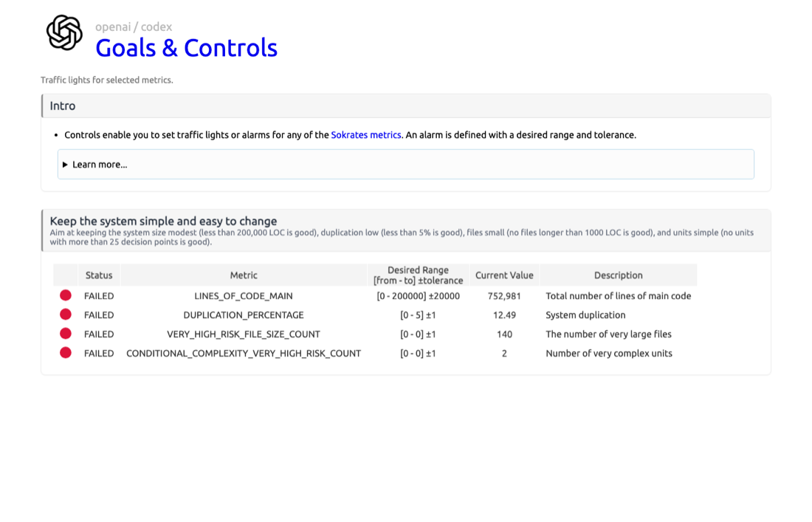The image size is (812, 522).
Task: Click the Current Value column header
Action: [504, 275]
